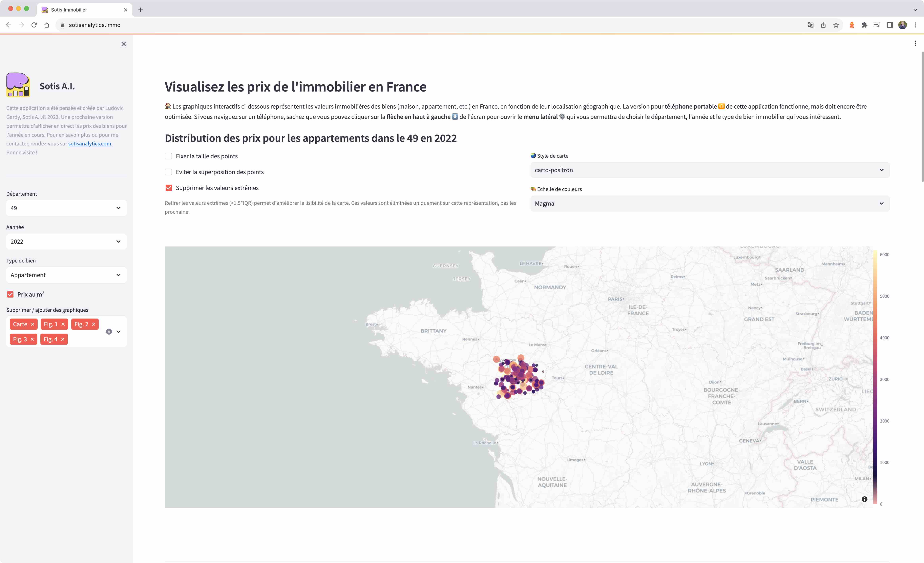Viewport: 924px width, 563px height.
Task: Close the sidebar with the X icon
Action: (x=123, y=44)
